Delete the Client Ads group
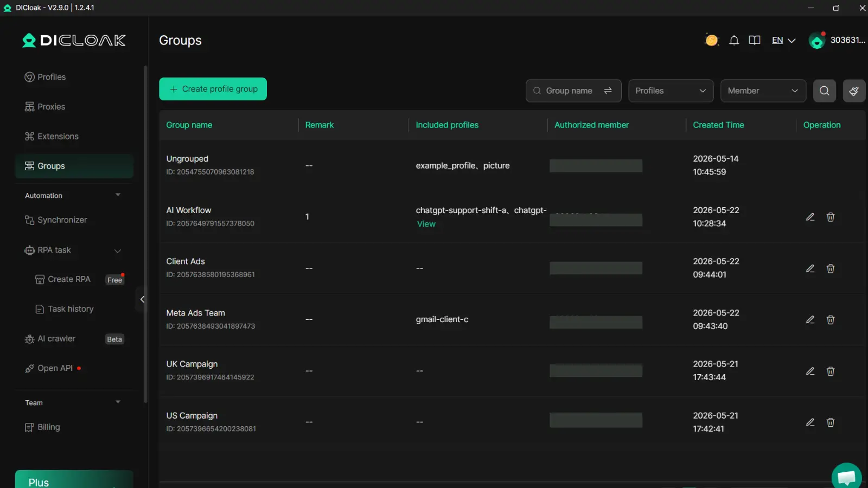868x488 pixels. pyautogui.click(x=830, y=268)
